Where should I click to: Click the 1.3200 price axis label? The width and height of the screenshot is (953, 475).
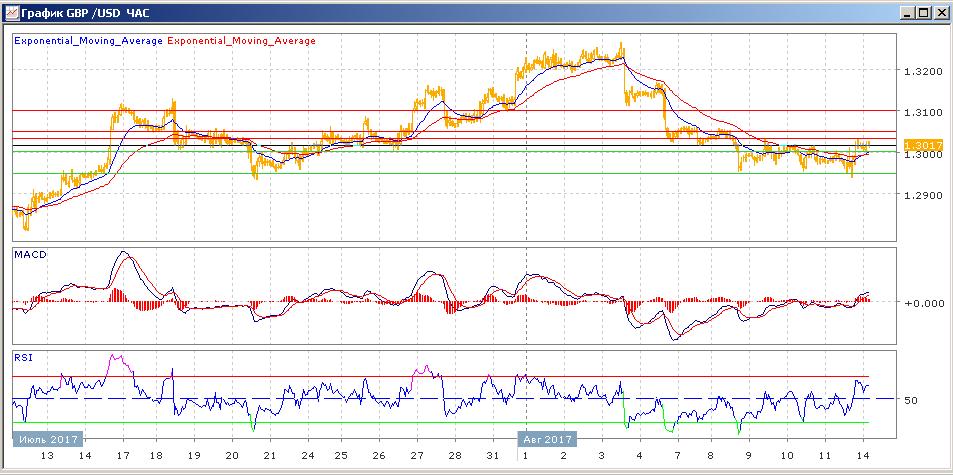coord(922,72)
